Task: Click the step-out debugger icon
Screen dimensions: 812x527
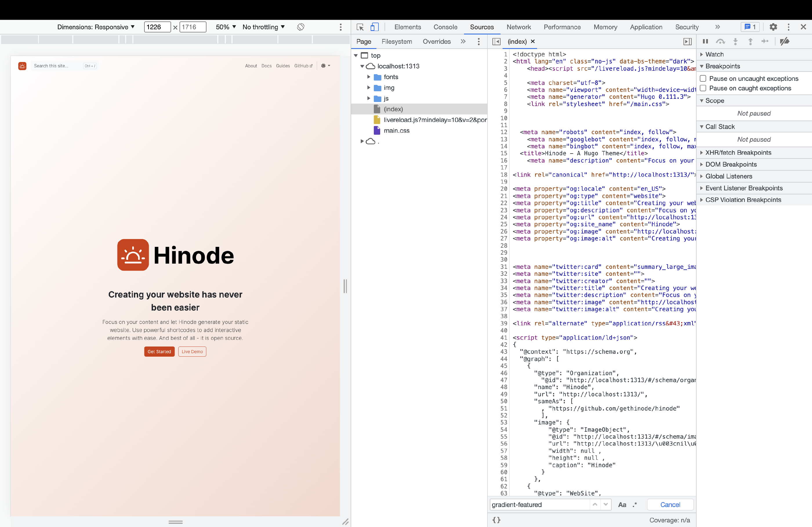Action: pyautogui.click(x=750, y=41)
